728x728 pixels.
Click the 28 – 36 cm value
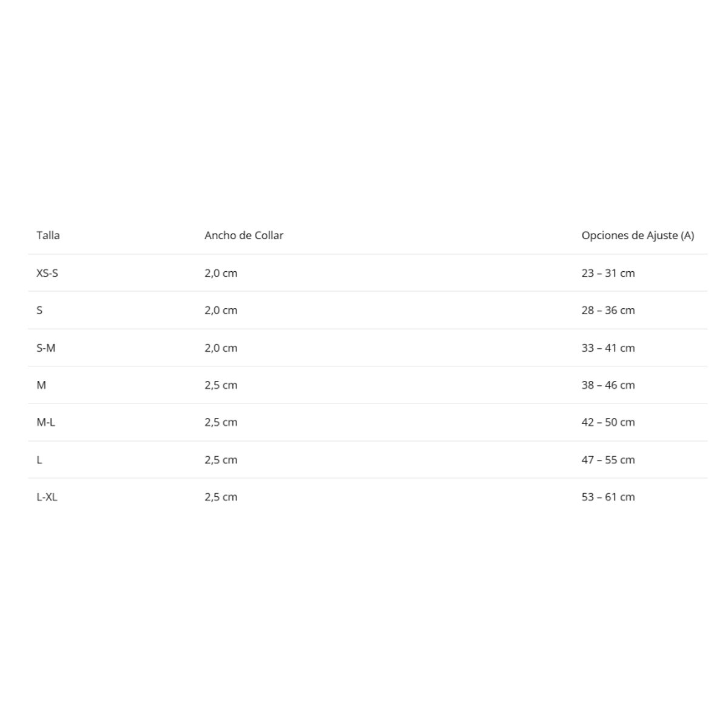click(x=608, y=310)
